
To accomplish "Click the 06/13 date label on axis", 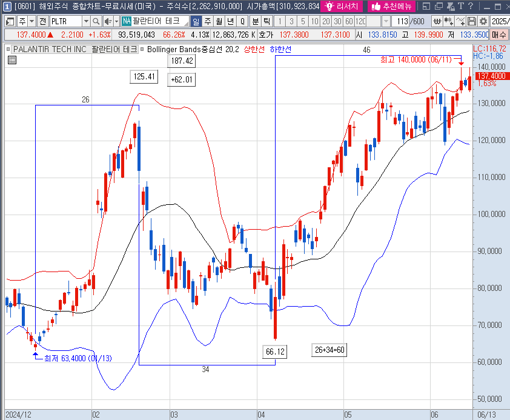I will click(x=486, y=415).
